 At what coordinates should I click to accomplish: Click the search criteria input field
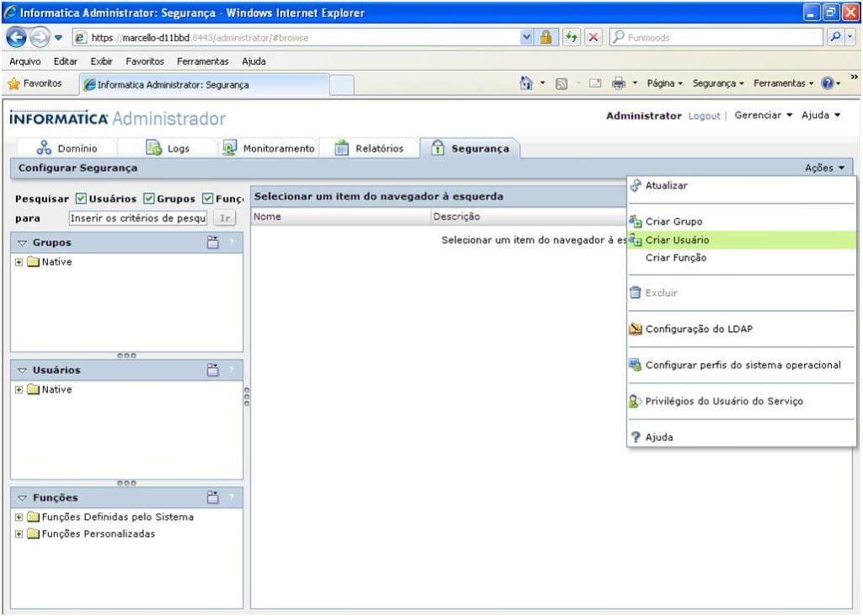coord(138,218)
